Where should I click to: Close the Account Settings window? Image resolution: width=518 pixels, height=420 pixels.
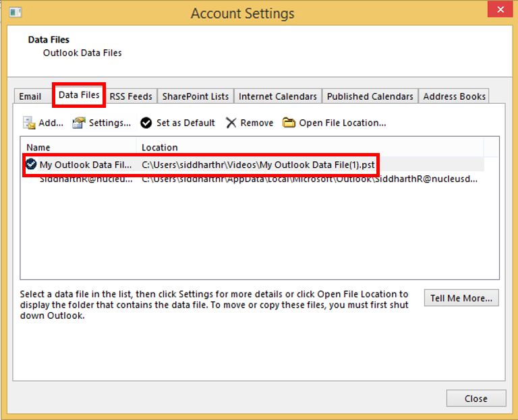coord(500,9)
